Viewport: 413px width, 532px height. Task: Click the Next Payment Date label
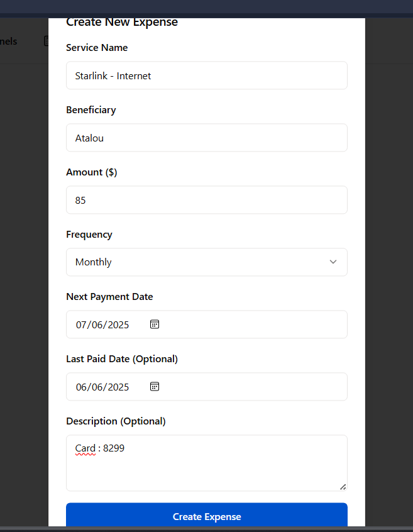coord(109,297)
